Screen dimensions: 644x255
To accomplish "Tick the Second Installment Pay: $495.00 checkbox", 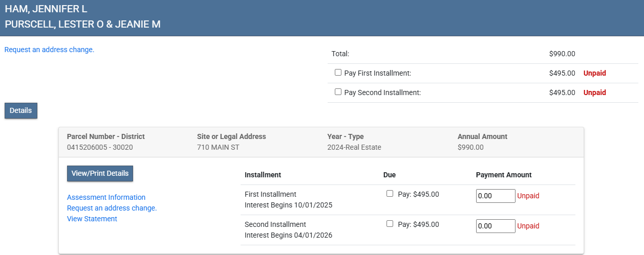I will 390,224.
